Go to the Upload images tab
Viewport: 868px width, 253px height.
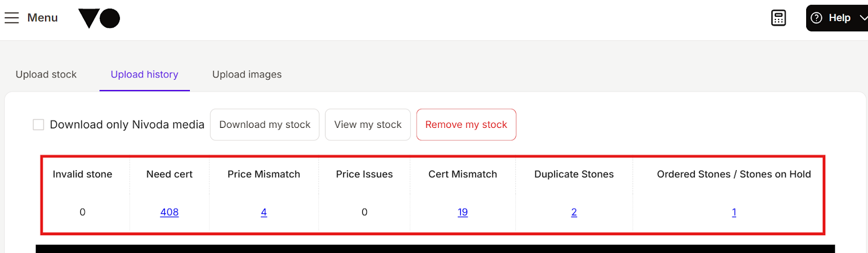pyautogui.click(x=247, y=74)
